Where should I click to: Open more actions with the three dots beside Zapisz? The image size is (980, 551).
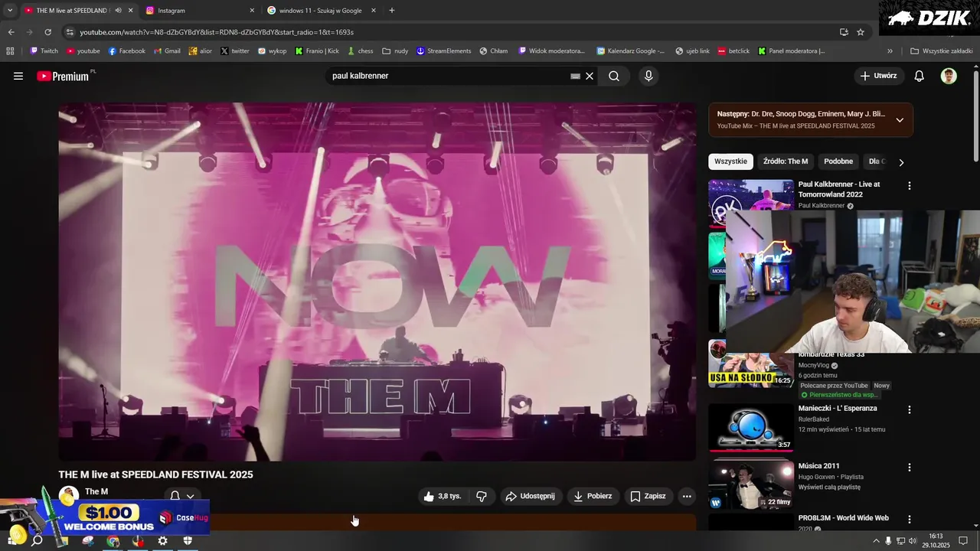687,496
